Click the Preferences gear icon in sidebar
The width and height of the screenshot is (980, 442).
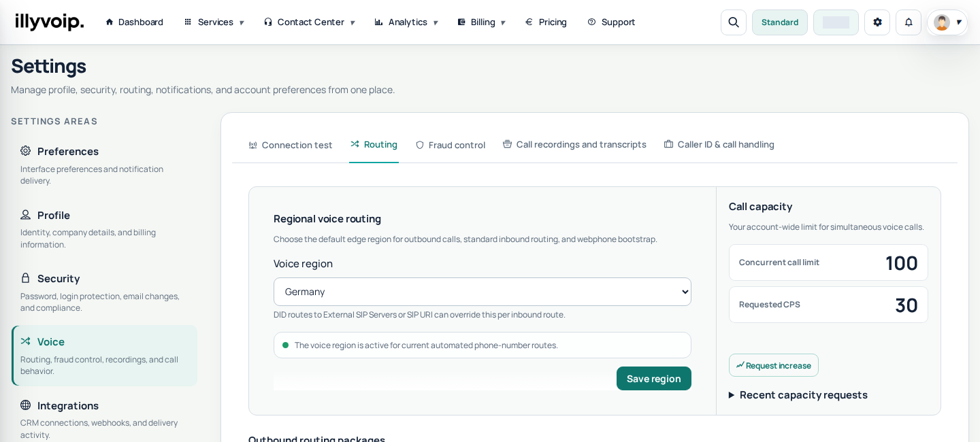click(x=26, y=151)
